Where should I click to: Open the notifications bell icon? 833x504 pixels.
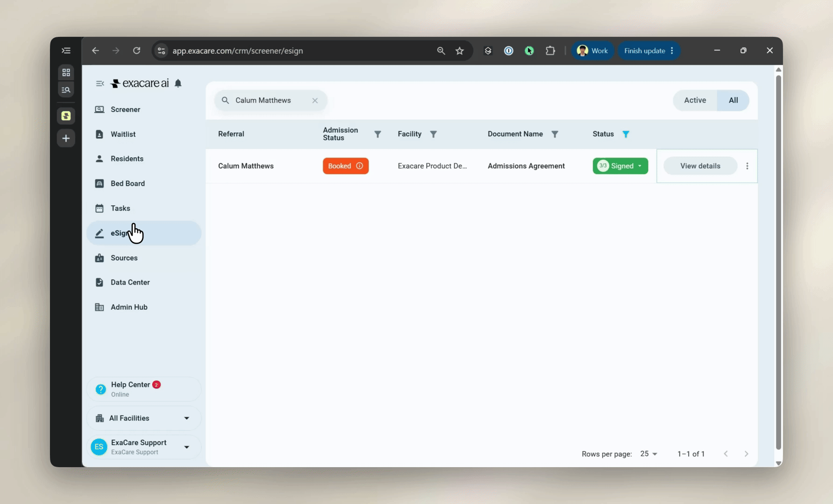point(178,84)
